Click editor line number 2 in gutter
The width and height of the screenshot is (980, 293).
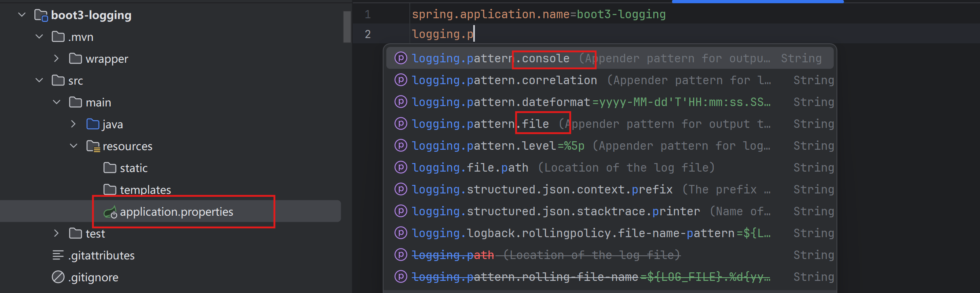[368, 34]
